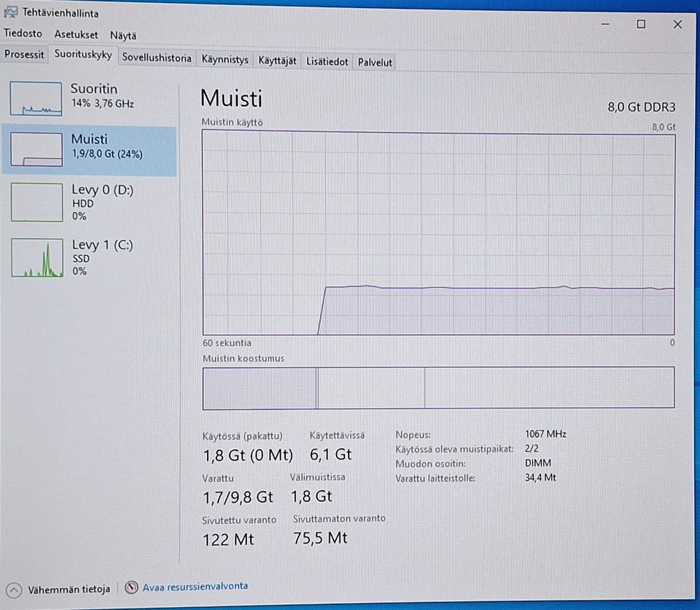Show the Palvelut tab

[375, 63]
